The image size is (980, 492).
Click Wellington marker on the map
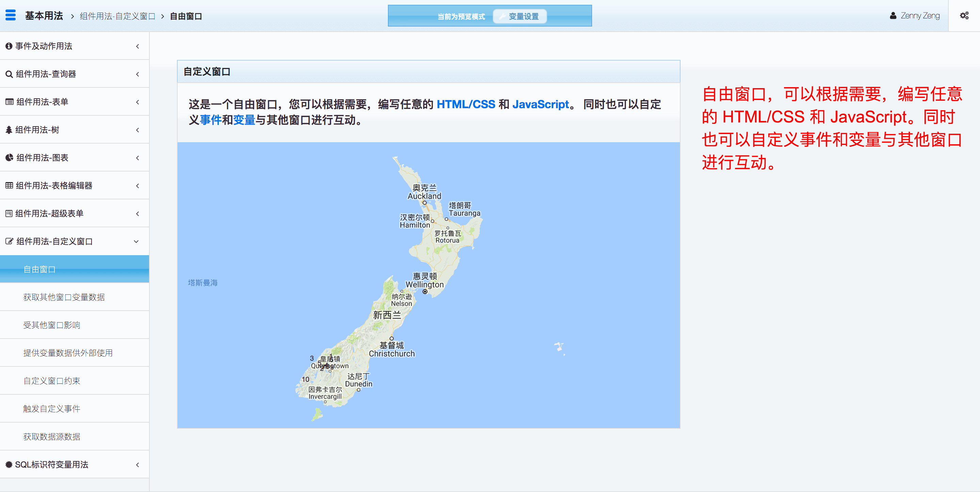[425, 292]
